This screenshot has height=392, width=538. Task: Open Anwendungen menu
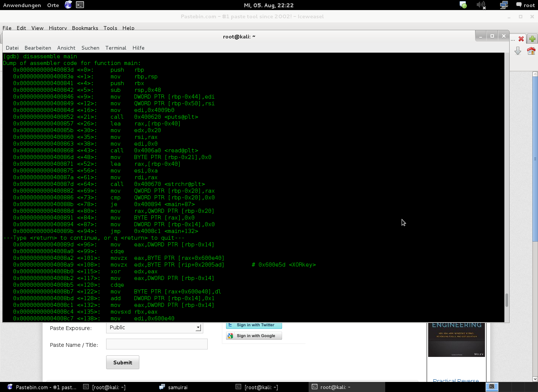[x=22, y=5]
